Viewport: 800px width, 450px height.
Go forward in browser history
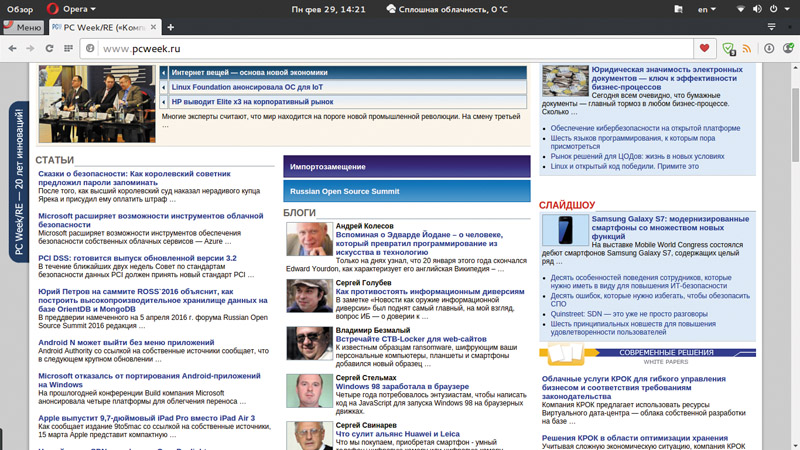coord(31,48)
